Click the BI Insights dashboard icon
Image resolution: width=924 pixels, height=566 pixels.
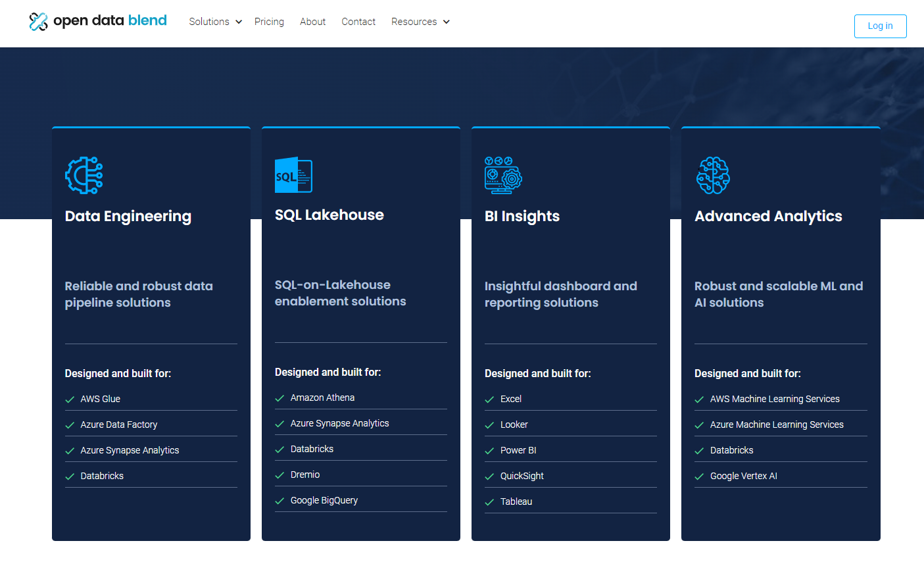[503, 175]
